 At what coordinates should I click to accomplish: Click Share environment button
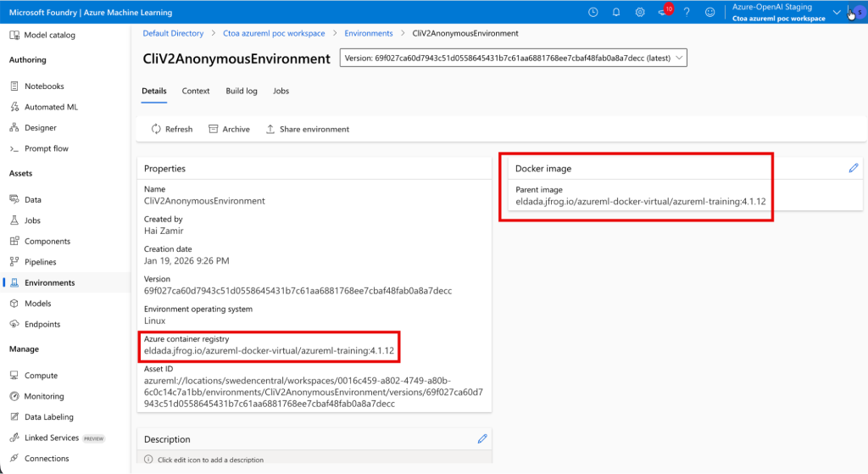tap(307, 129)
